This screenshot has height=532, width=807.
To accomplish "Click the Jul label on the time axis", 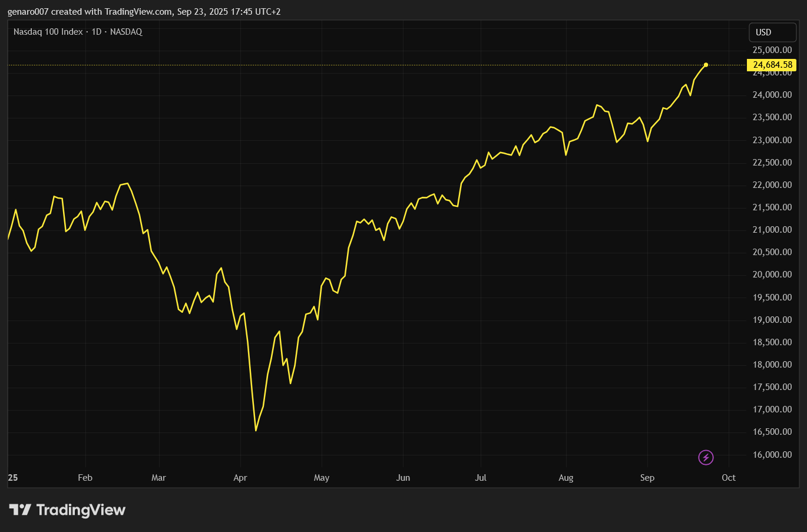I will coord(481,478).
